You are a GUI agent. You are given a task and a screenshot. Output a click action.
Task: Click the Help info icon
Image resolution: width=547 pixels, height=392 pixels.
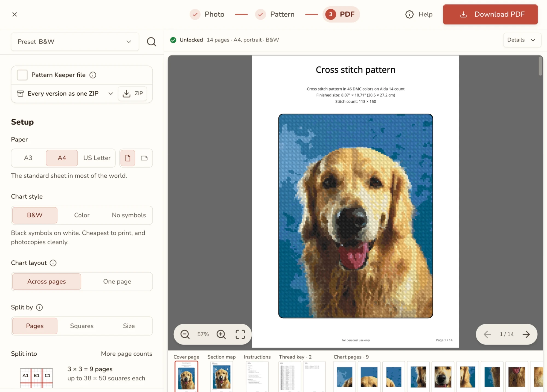point(409,14)
